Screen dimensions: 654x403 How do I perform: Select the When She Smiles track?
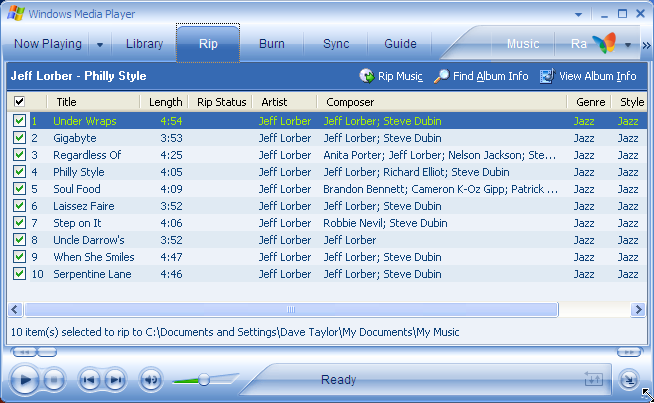click(94, 257)
